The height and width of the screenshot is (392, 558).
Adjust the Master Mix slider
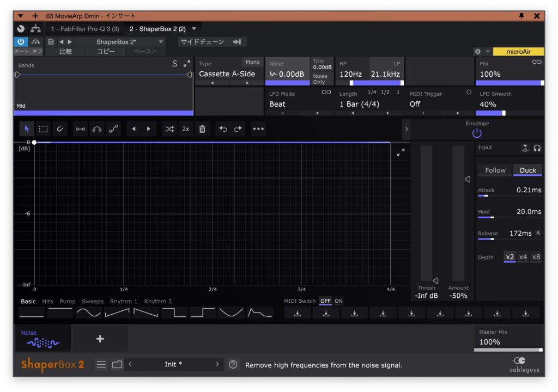(508, 350)
